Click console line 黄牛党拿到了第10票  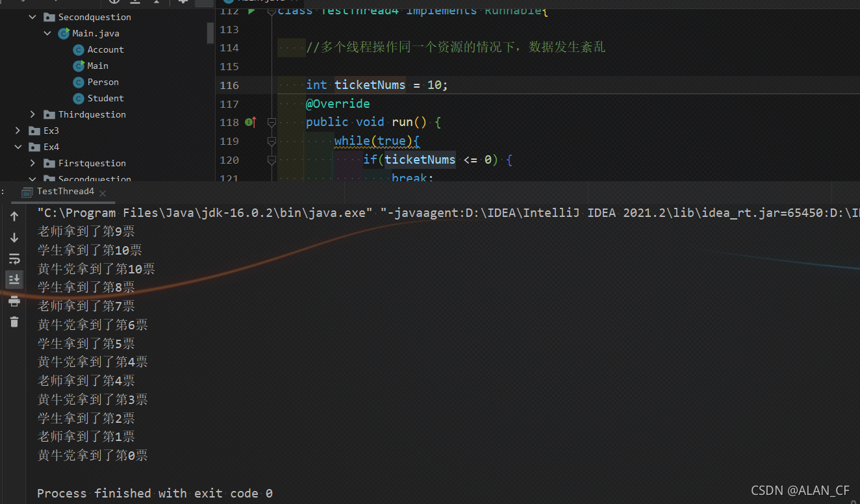point(96,269)
